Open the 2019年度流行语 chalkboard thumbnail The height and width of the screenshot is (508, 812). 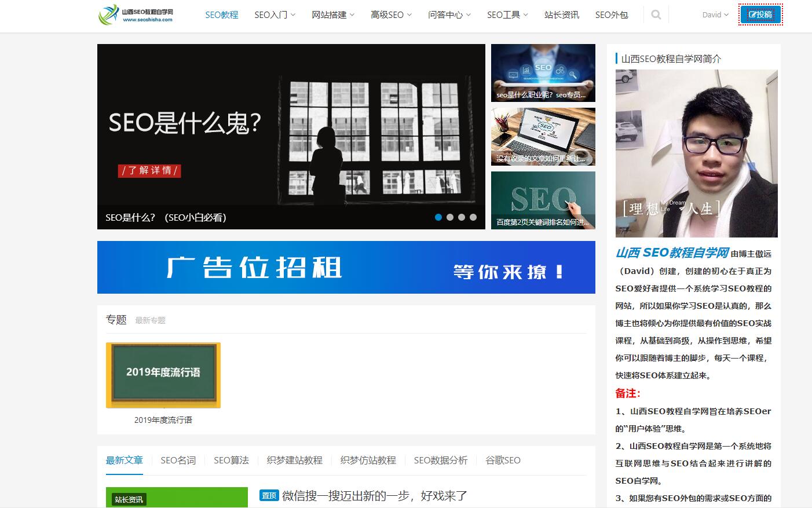click(163, 375)
